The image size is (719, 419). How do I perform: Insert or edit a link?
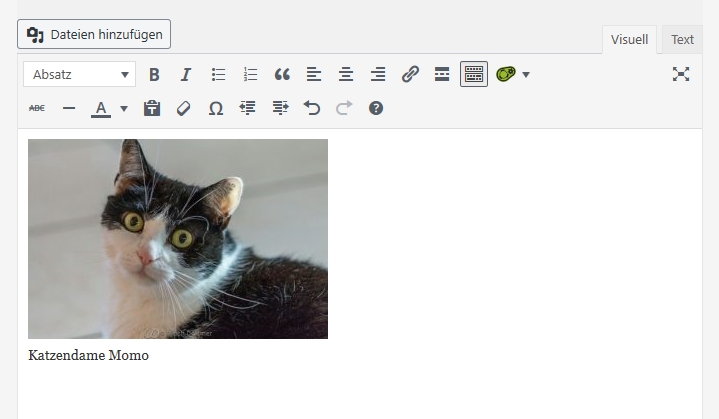[x=410, y=74]
